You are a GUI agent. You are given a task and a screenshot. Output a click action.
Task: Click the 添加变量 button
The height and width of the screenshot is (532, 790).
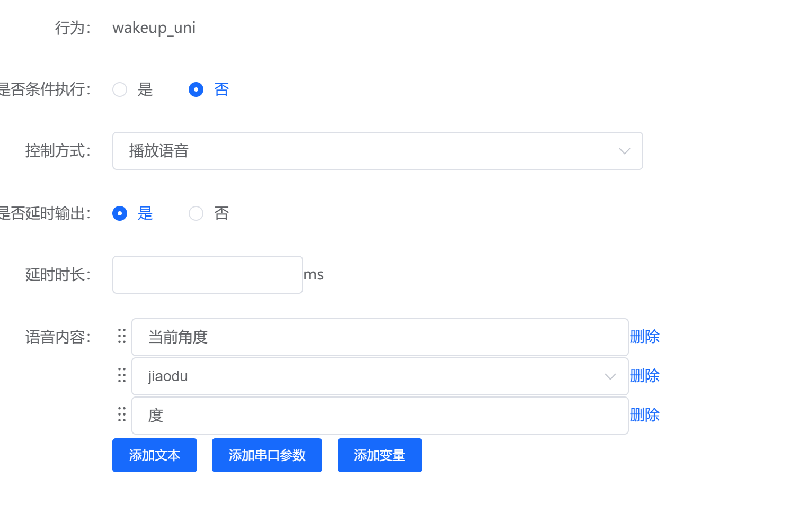tap(379, 455)
